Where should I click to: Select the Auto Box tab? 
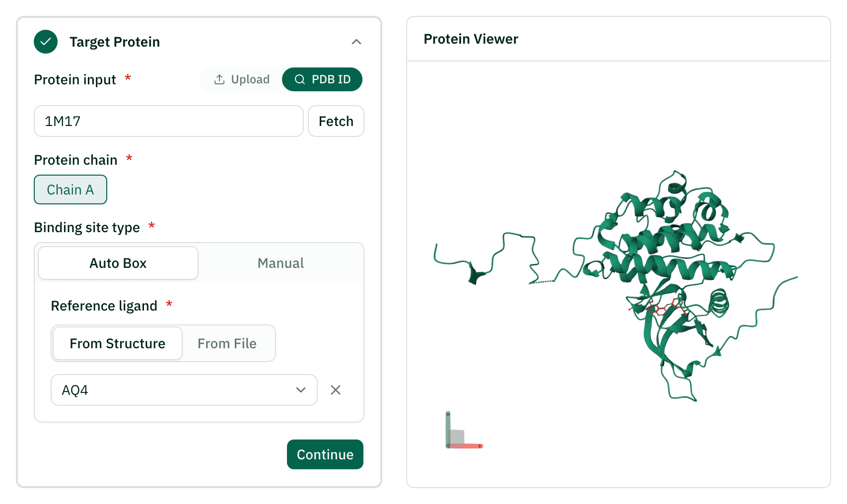(118, 263)
